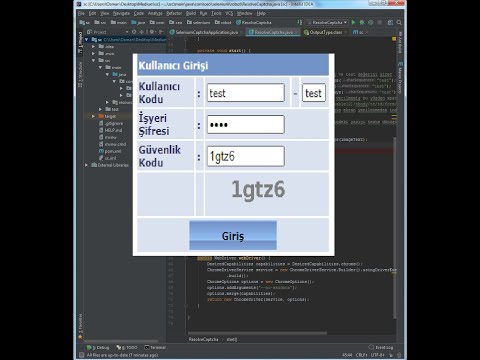480x360 pixels.
Task: Click the collapse-all icon in Project panel header
Action: (x=142, y=32)
